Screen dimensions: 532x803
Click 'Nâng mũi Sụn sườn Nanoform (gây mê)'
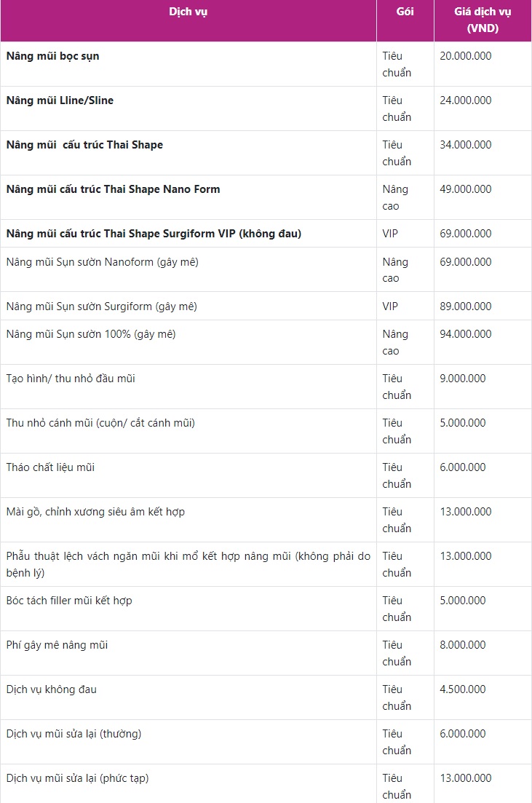pyautogui.click(x=103, y=262)
